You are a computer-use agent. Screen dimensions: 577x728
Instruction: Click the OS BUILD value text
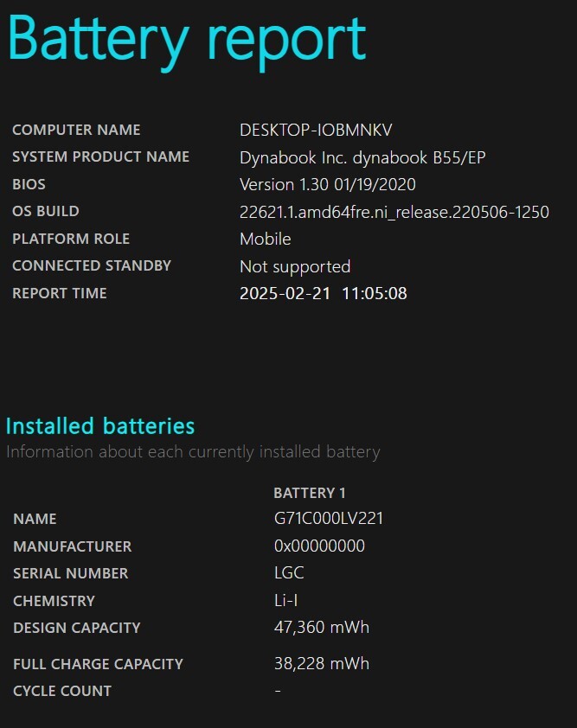click(x=394, y=212)
